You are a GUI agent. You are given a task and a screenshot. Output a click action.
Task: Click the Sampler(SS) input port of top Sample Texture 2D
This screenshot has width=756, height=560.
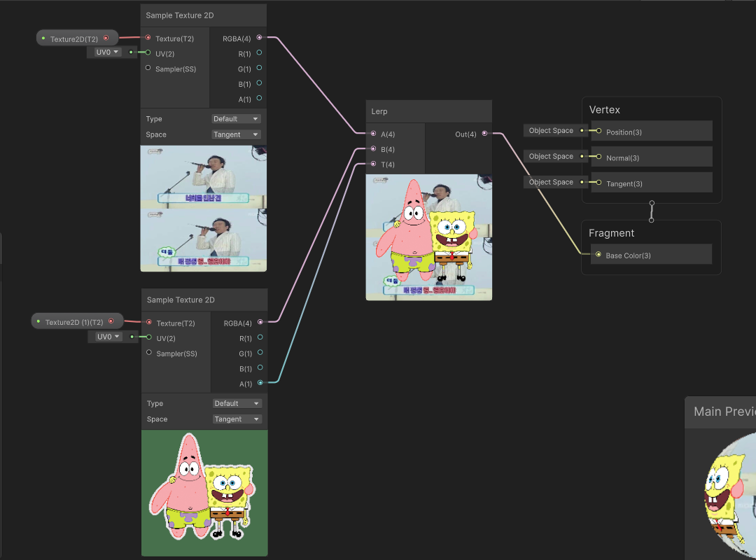point(148,68)
